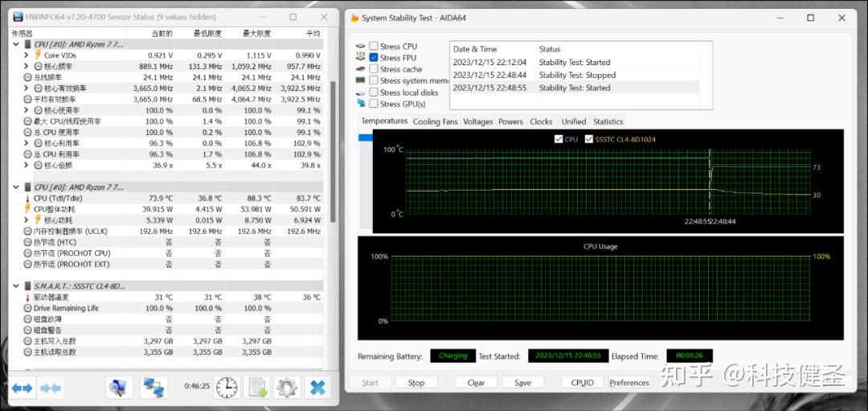The height and width of the screenshot is (411, 868).
Task: Open AIDA64 Preferences button
Action: (x=628, y=382)
